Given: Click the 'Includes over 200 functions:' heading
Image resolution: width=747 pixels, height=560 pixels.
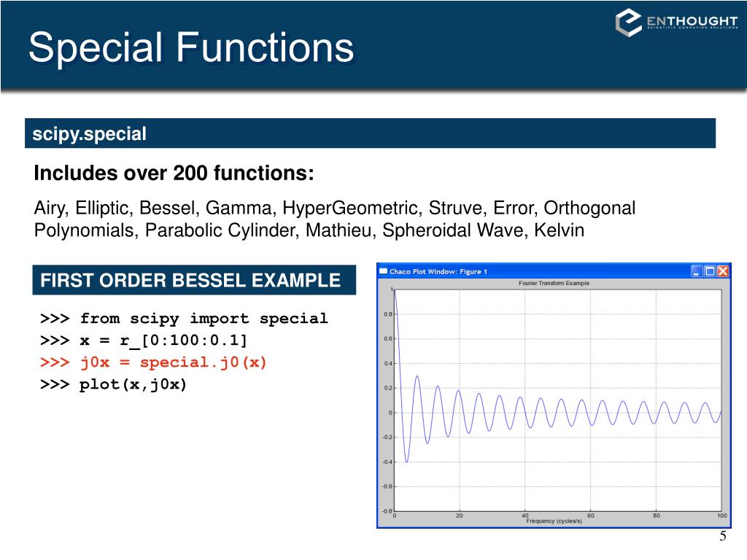Looking at the screenshot, I should click(174, 173).
